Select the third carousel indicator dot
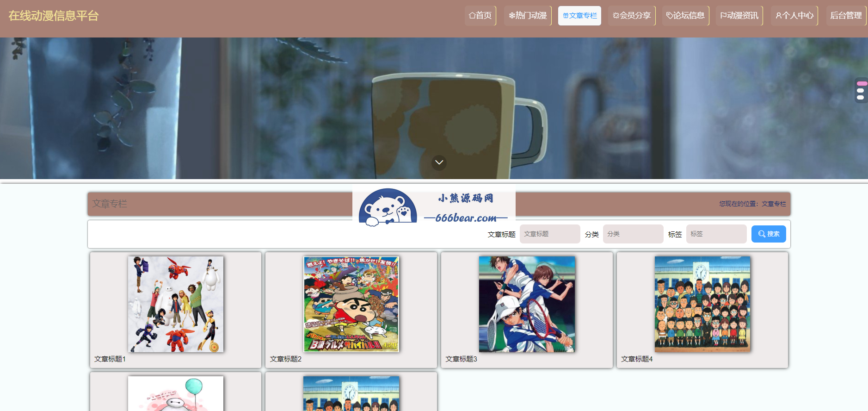 tap(860, 97)
